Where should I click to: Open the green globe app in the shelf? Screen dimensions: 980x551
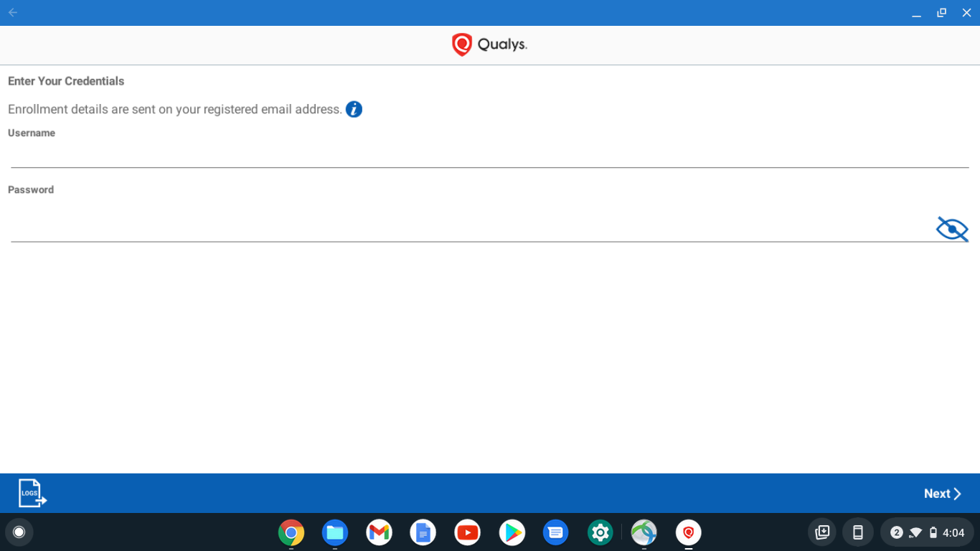644,532
